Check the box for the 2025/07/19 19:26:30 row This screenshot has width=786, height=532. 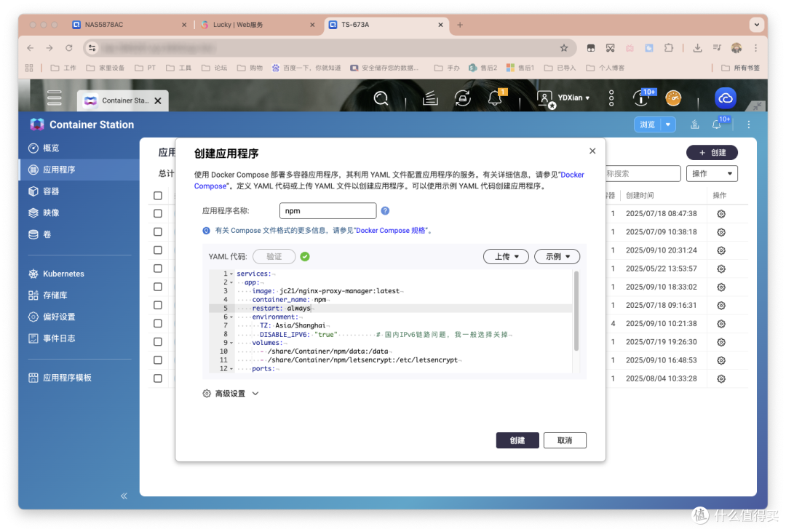[x=158, y=341]
